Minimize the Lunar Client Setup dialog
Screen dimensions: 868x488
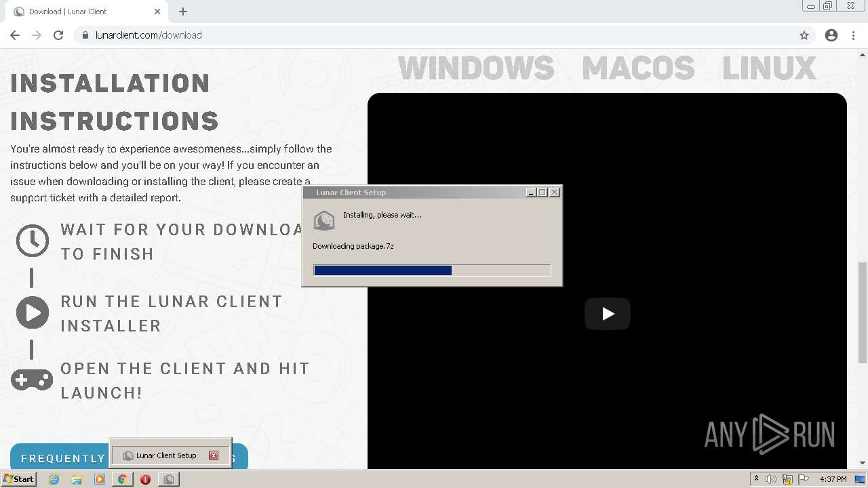531,192
